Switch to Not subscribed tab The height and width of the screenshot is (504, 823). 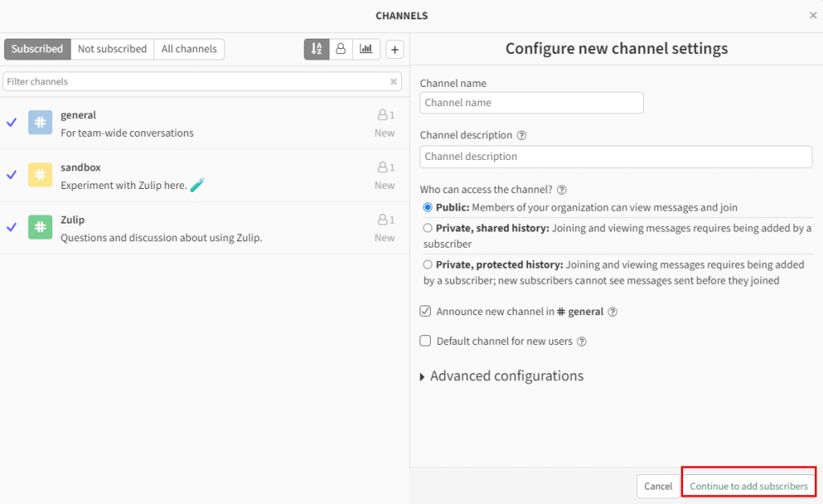(112, 49)
